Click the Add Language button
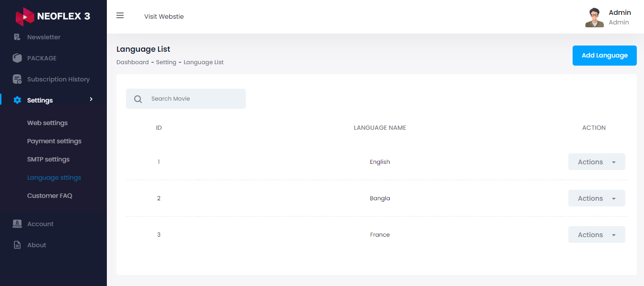Screen dimensions: 644x286 click(604, 55)
